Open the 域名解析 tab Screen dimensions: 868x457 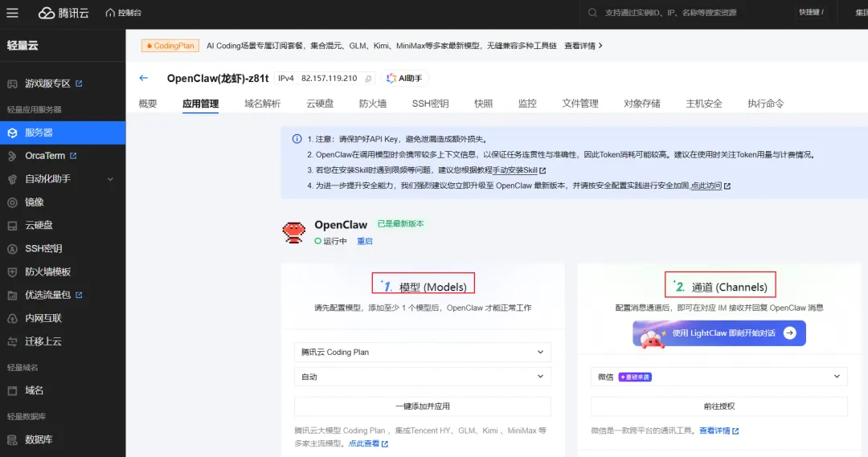pyautogui.click(x=262, y=104)
